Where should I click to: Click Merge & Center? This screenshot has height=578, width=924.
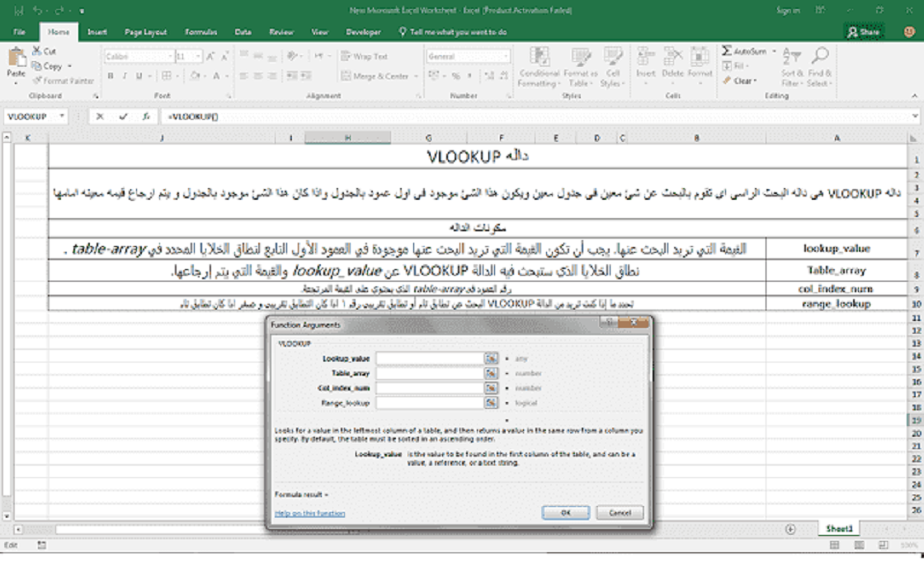(375, 76)
